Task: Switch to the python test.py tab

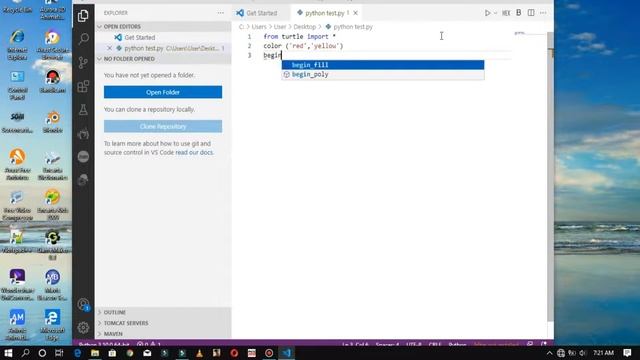Action: 325,13
